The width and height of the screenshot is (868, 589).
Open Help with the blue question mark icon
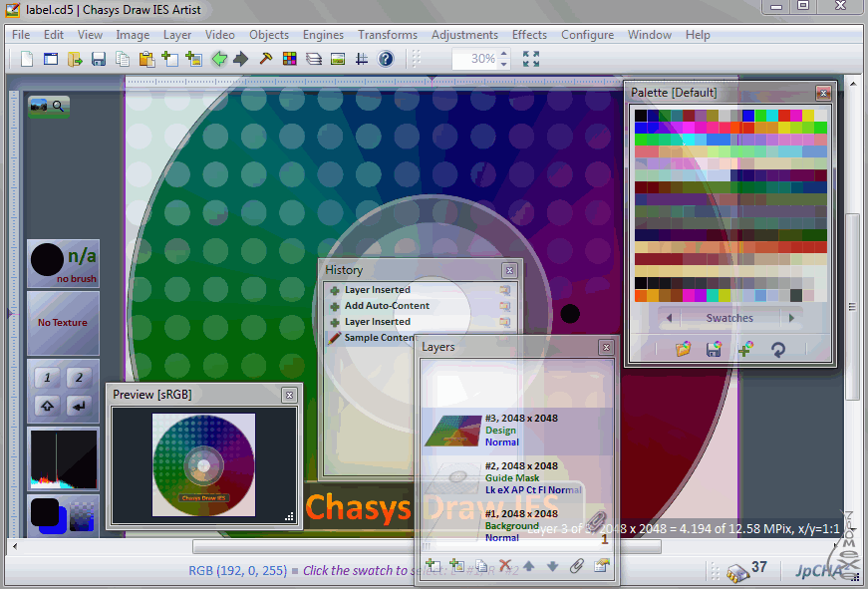[386, 59]
